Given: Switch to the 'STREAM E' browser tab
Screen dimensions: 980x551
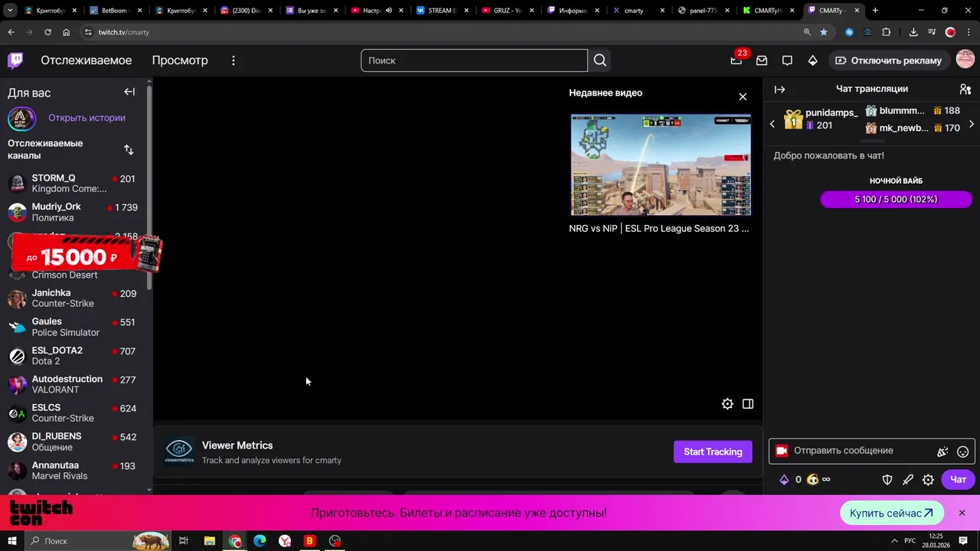Looking at the screenshot, I should 442,11.
